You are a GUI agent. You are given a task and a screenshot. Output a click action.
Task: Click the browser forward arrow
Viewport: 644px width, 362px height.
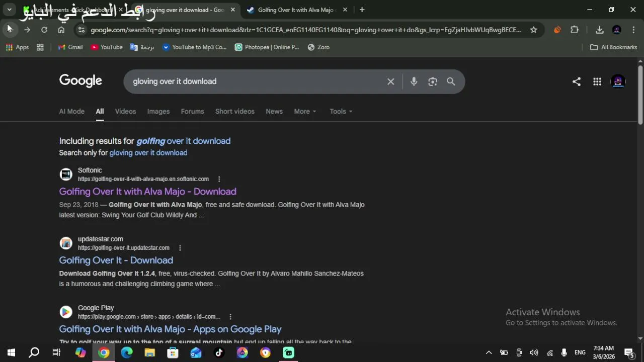click(x=27, y=30)
